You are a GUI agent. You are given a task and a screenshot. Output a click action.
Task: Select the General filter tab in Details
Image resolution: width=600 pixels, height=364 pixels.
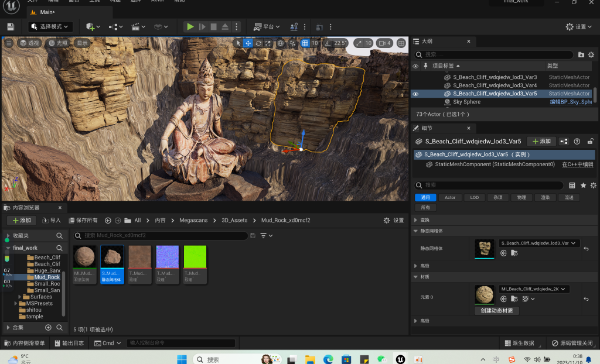425,198
